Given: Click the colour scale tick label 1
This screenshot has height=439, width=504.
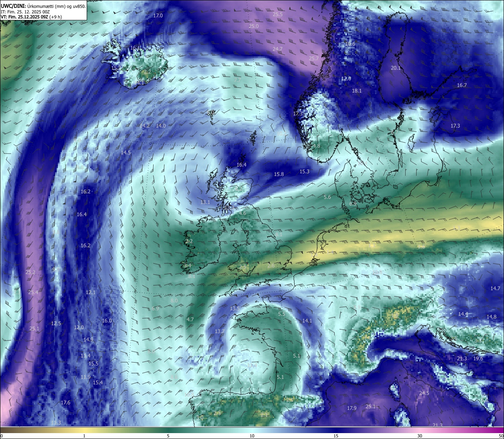Looking at the screenshot, I should click(84, 435).
